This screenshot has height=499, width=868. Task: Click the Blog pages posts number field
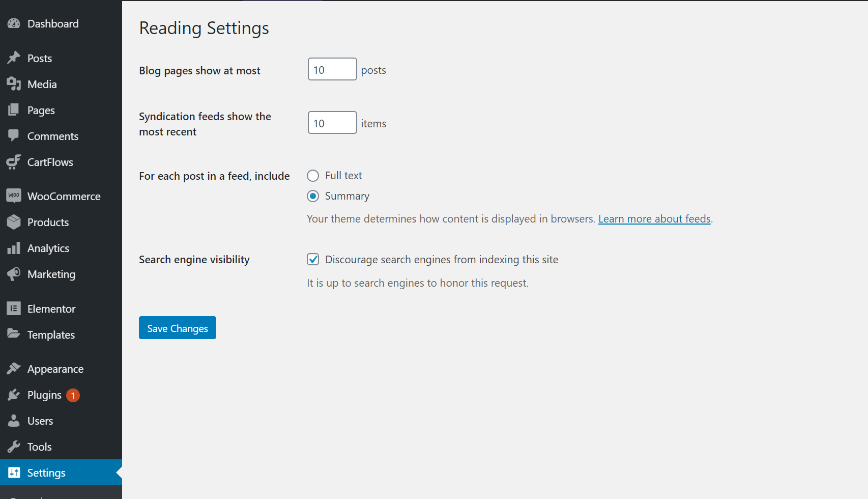point(332,69)
